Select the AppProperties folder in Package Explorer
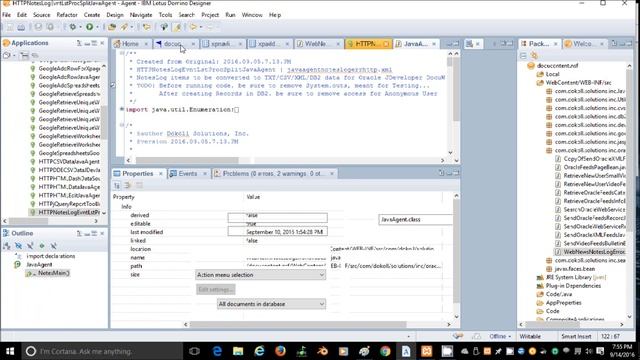The width and height of the screenshot is (640, 360). click(563, 302)
